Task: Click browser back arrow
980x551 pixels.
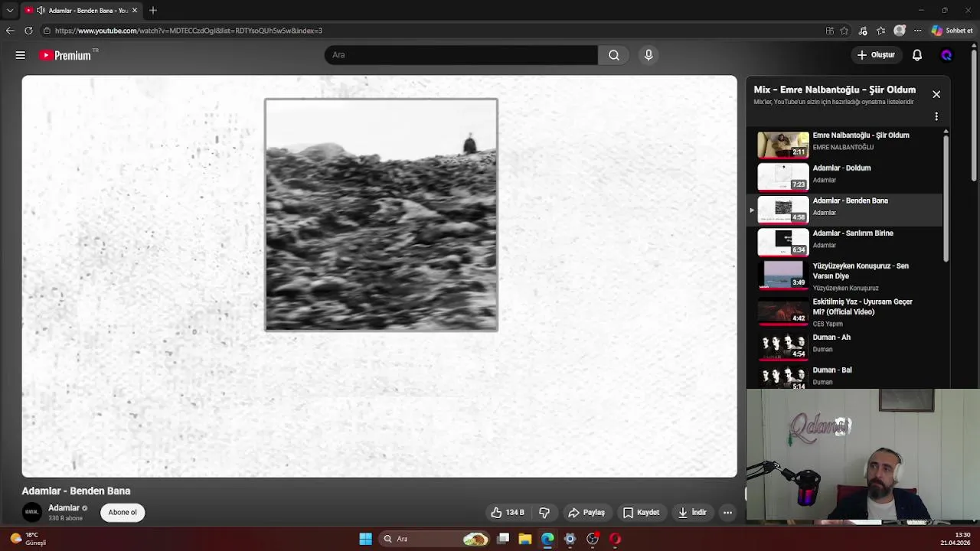Action: [10, 31]
